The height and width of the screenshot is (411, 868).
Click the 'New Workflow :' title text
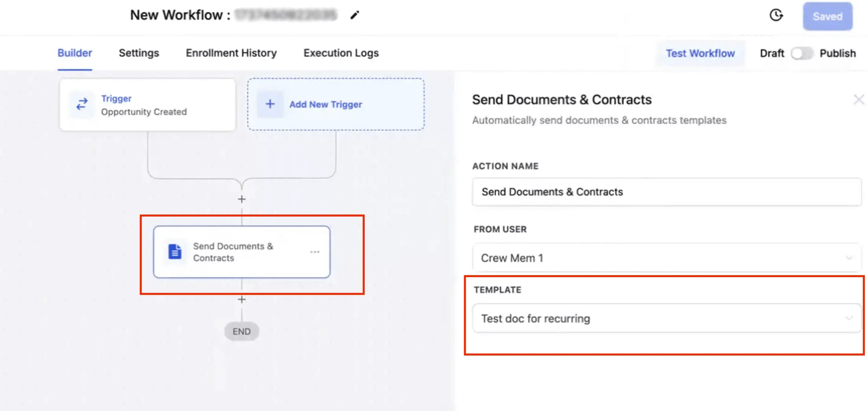tap(180, 15)
